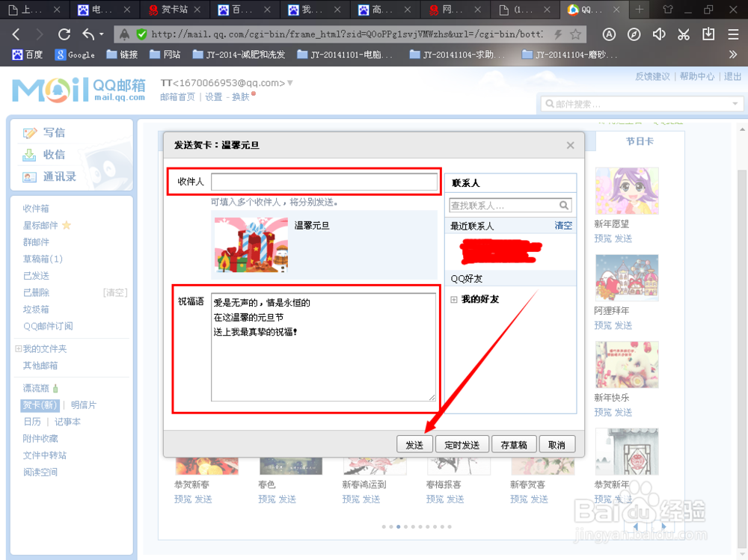Click the browser download icon
The image size is (748, 560).
pyautogui.click(x=708, y=34)
